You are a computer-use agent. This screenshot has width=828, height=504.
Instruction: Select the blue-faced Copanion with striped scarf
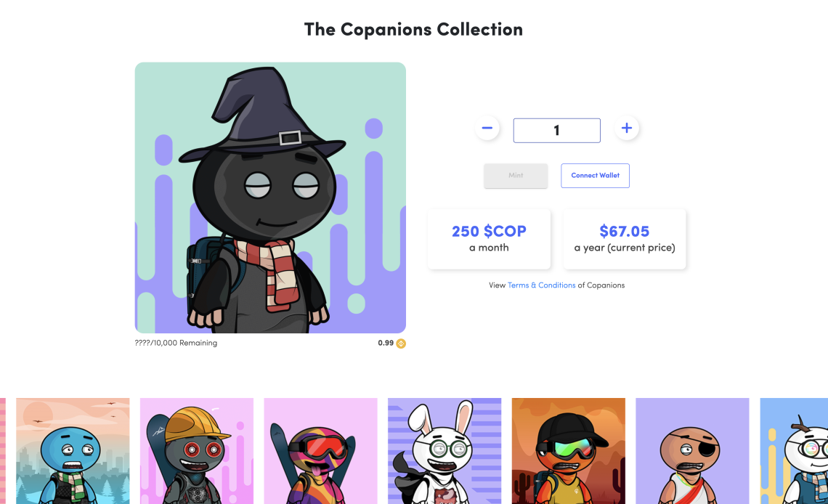click(x=73, y=451)
